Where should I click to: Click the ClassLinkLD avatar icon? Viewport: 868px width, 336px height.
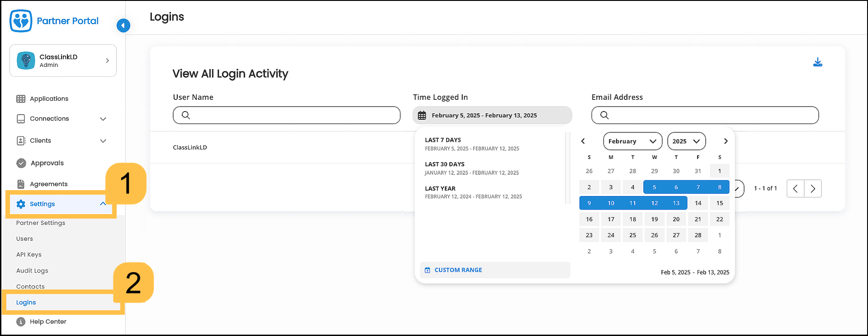click(x=26, y=61)
